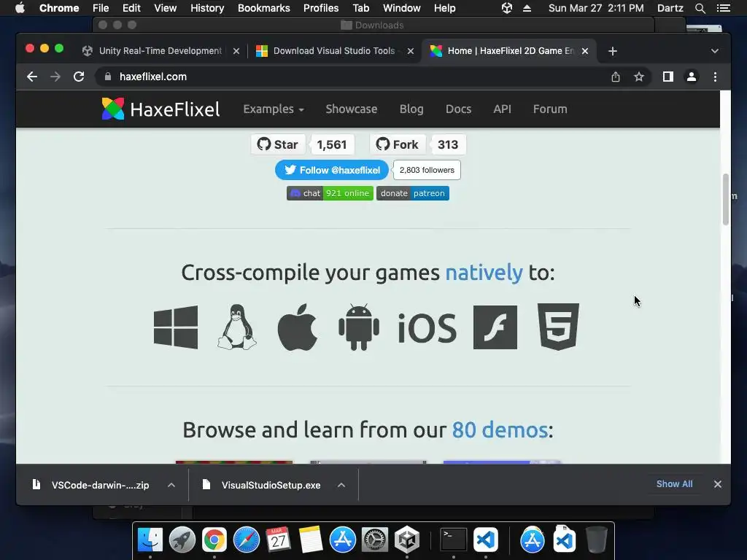The image size is (747, 560).
Task: Open Safari from the Dock
Action: [247, 540]
